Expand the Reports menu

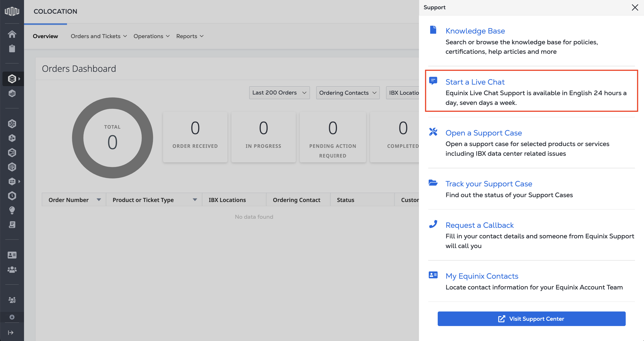click(190, 36)
